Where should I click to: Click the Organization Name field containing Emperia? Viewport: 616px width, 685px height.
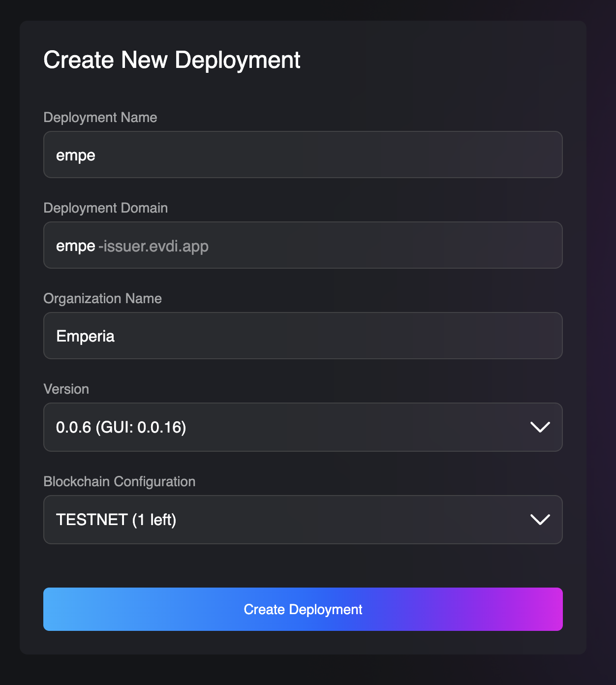coord(303,336)
